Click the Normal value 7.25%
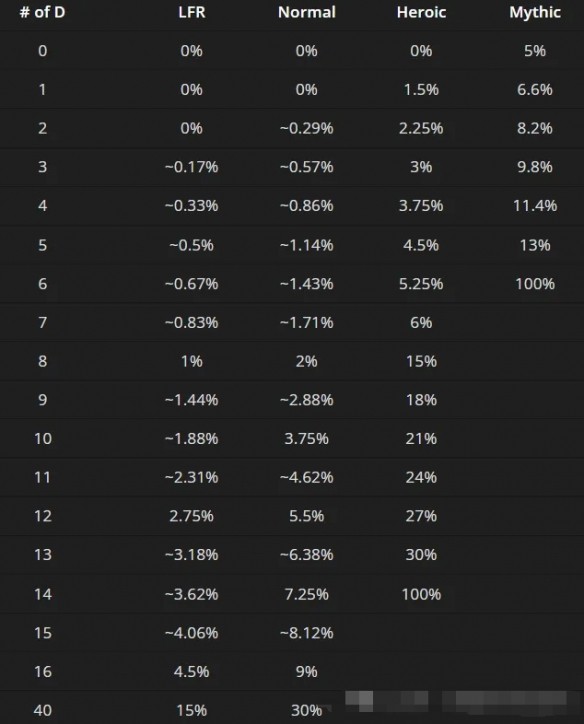The width and height of the screenshot is (584, 724). (307, 594)
